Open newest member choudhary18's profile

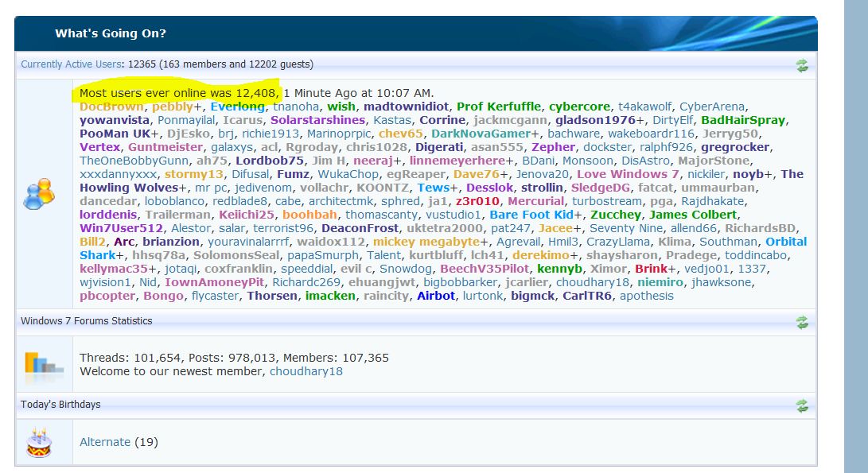[306, 371]
